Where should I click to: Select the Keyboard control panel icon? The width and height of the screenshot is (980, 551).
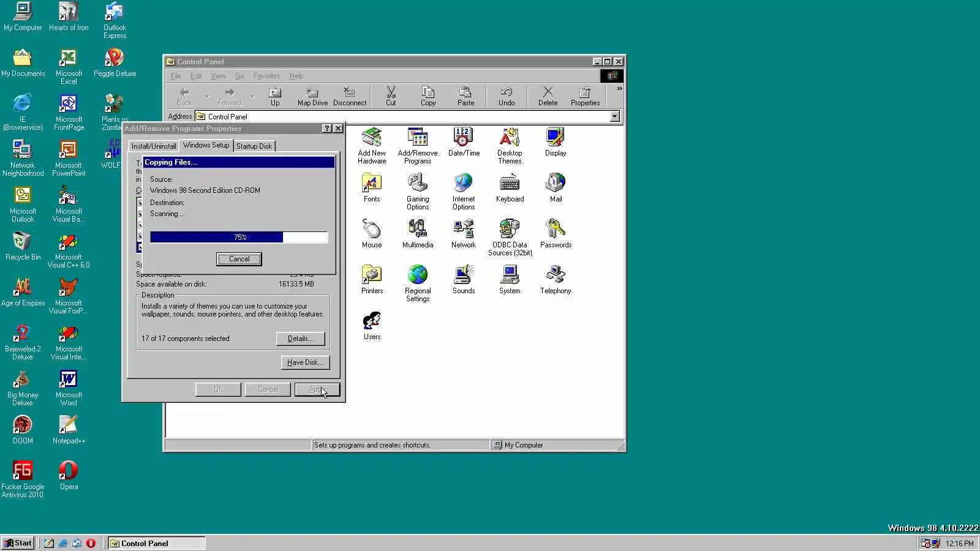coord(510,188)
